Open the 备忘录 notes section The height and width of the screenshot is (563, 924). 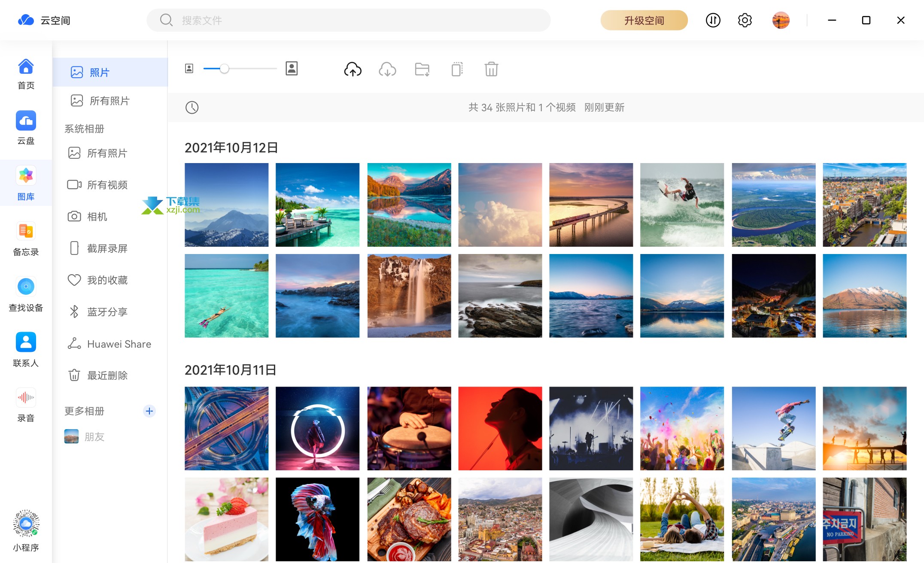[x=26, y=239]
